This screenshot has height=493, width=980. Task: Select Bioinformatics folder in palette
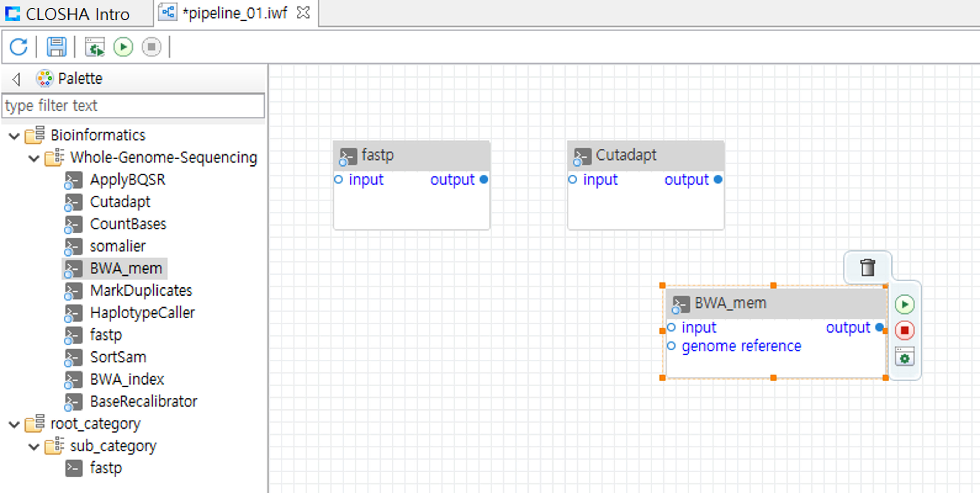click(98, 135)
